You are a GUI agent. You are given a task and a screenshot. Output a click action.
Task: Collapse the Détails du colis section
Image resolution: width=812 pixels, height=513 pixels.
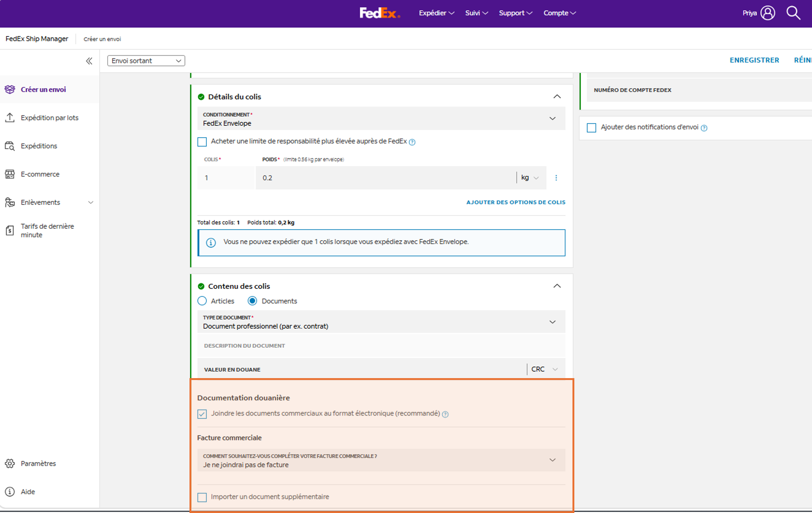point(557,97)
